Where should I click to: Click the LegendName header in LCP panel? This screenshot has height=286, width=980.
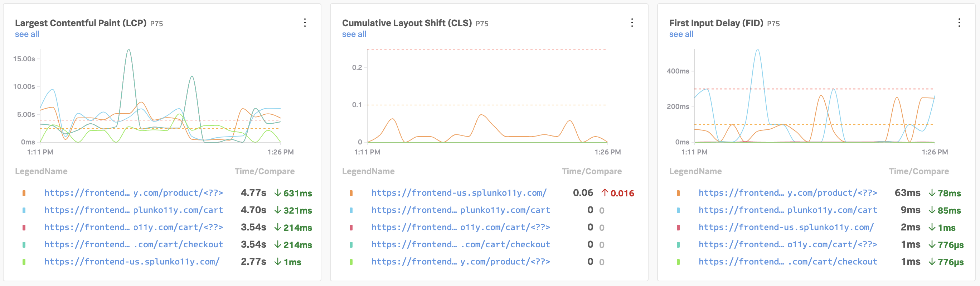click(41, 171)
